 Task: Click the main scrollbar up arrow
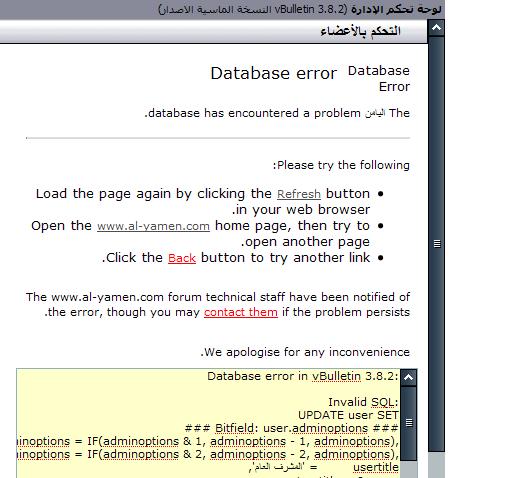click(x=436, y=28)
